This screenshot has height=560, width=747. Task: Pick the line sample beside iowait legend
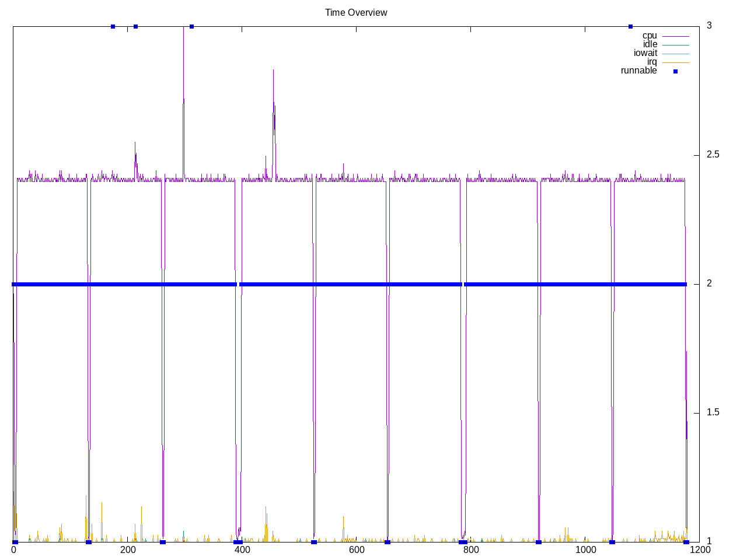click(x=675, y=54)
